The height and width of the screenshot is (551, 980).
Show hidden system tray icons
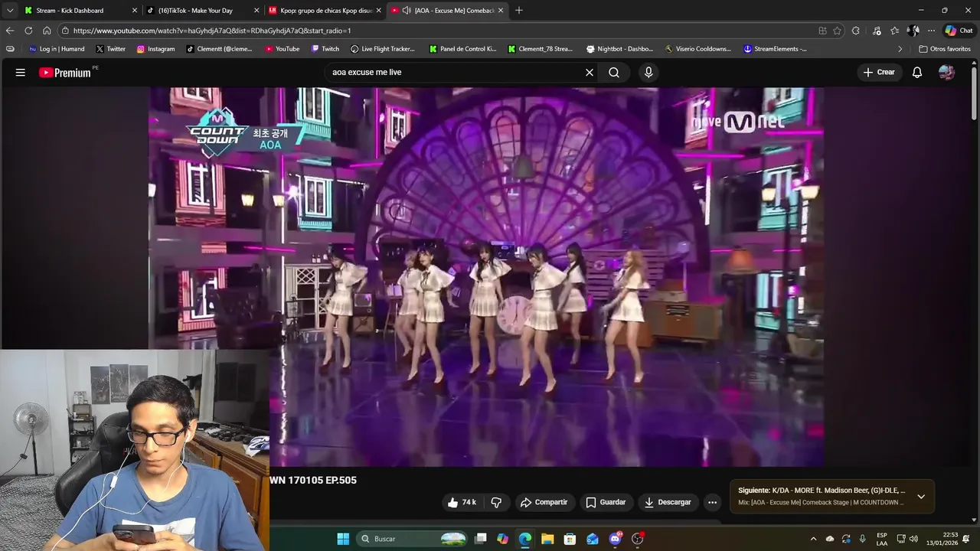point(813,539)
